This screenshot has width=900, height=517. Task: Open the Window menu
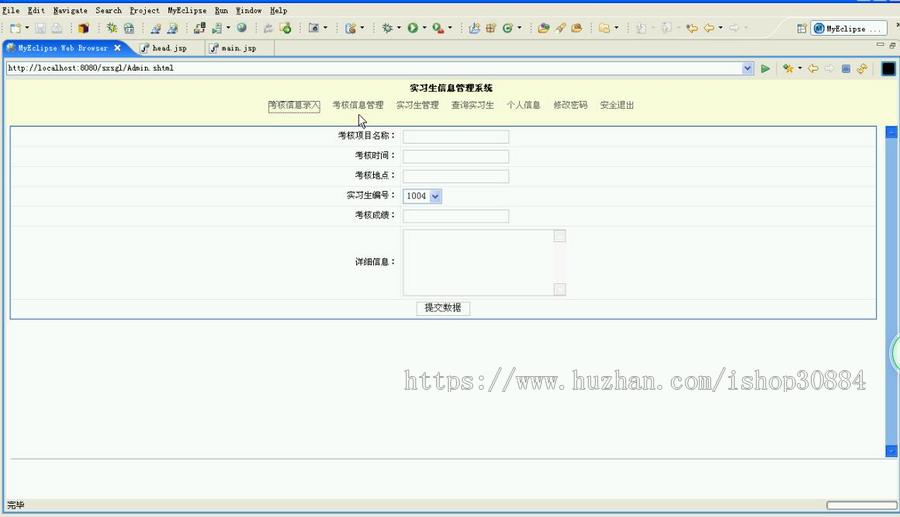coord(249,10)
